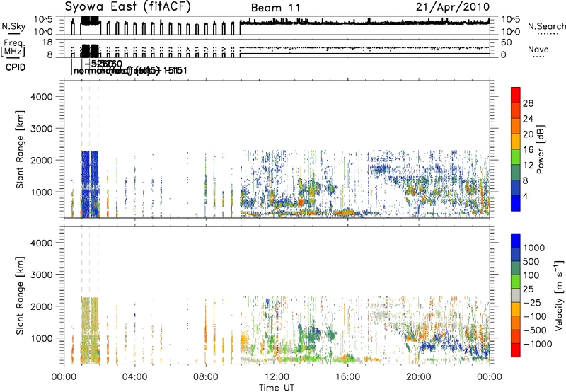
Task: Select the 'Slant Range [km]' label of velocity panel
Action: 20,295
